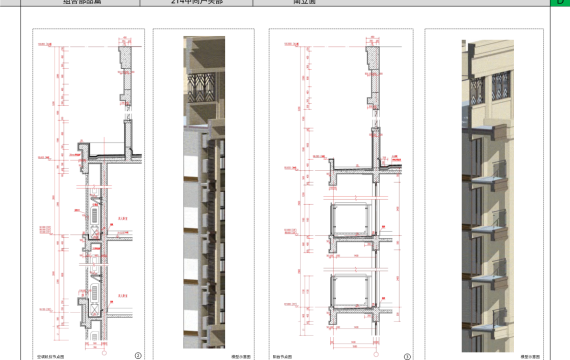The height and width of the screenshot is (360, 570).
Task: Click circled number 2 detail marker
Action: (x=138, y=356)
